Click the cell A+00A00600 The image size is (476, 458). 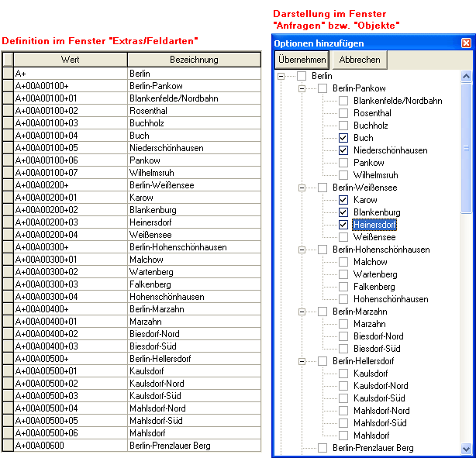(71, 446)
